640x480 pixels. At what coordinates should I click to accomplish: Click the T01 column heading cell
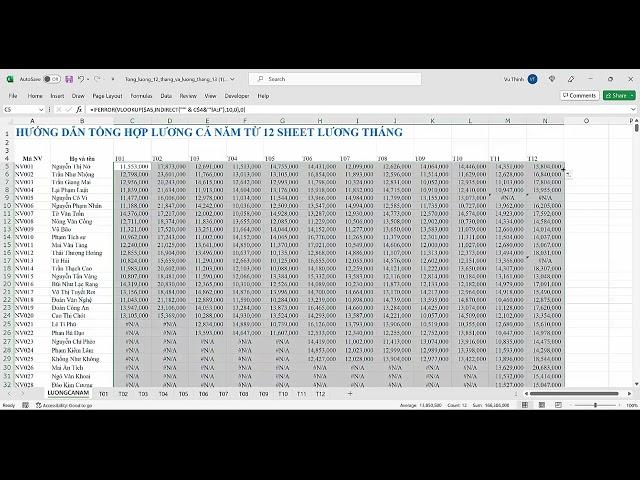(x=132, y=158)
